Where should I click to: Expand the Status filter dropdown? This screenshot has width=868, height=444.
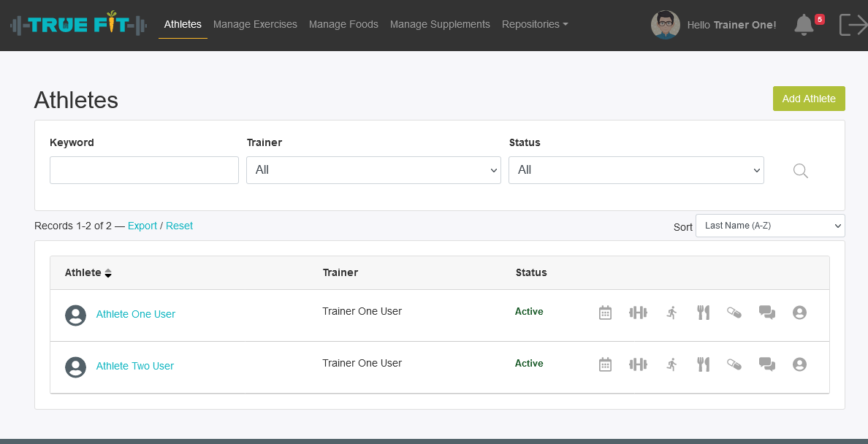(x=636, y=170)
